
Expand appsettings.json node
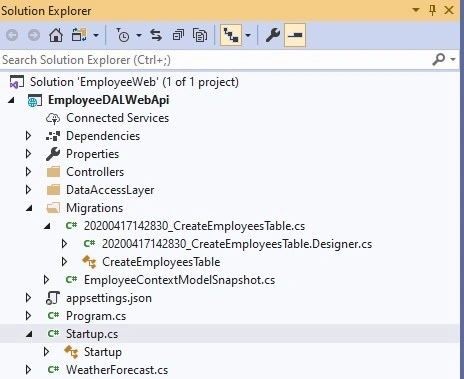[29, 298]
